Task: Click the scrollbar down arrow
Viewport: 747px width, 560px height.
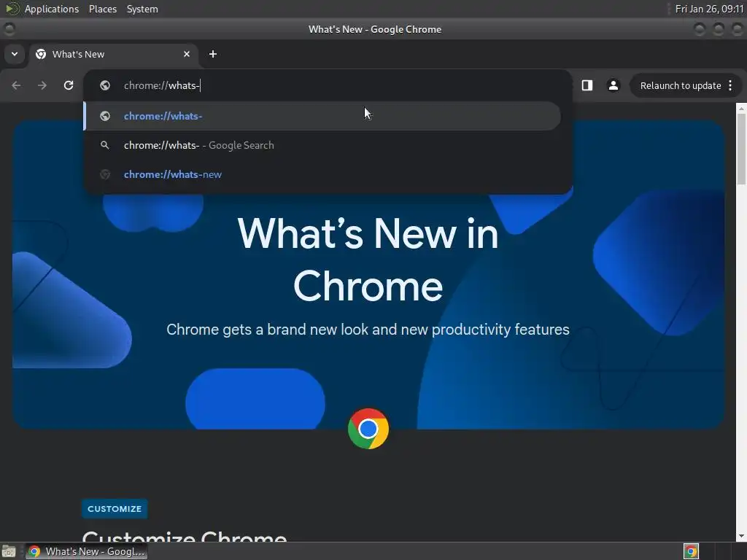Action: tap(741, 536)
